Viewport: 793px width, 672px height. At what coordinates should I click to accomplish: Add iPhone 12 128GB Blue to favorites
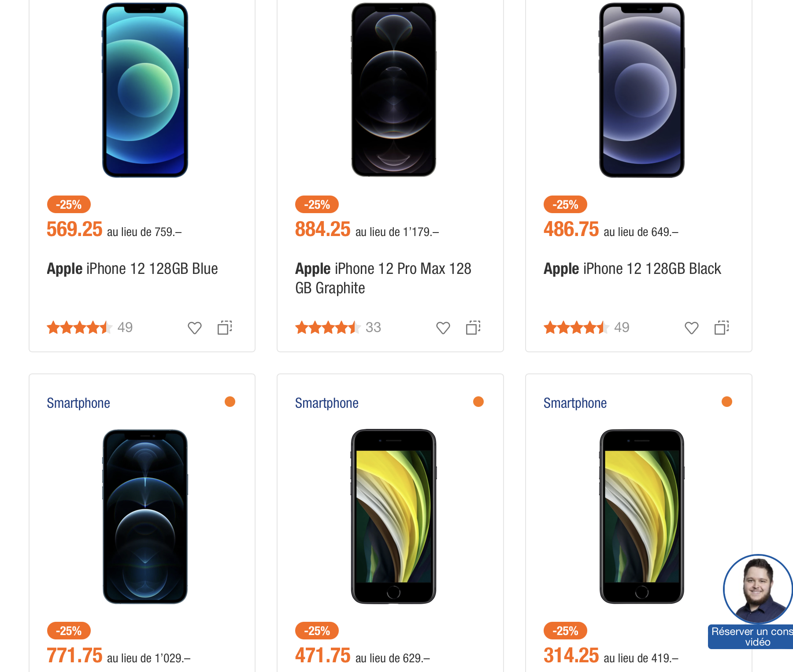pyautogui.click(x=194, y=328)
